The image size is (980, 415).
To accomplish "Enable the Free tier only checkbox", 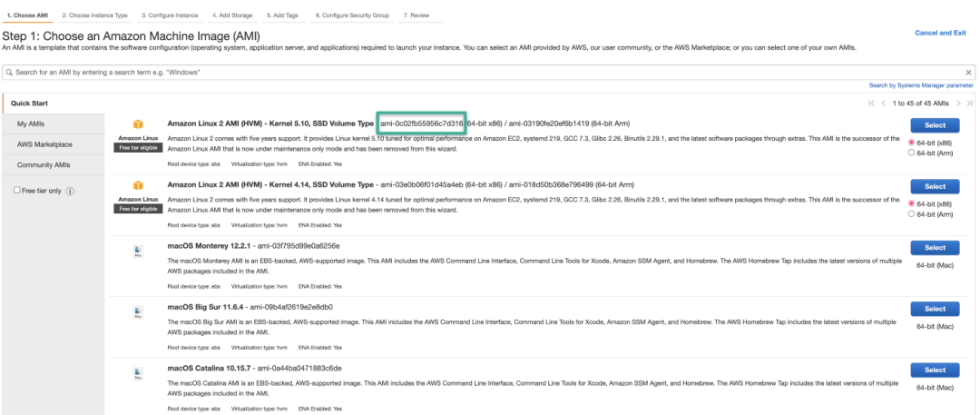I will point(17,191).
